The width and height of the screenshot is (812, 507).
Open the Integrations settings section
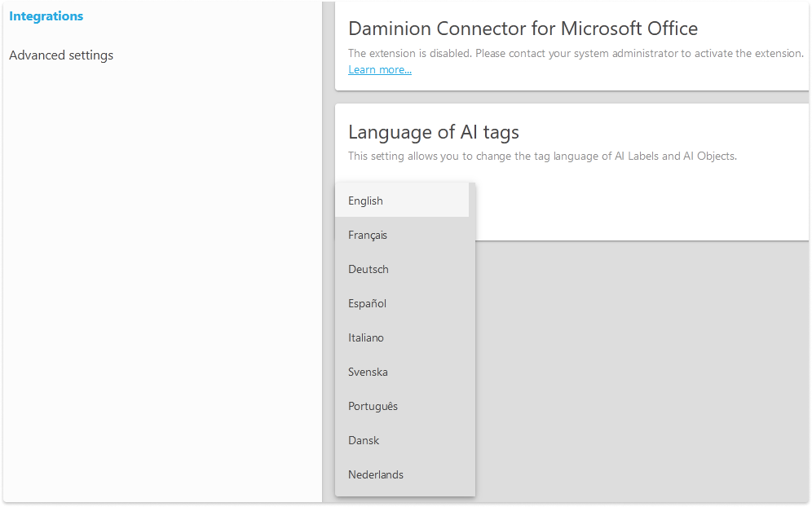click(x=46, y=16)
